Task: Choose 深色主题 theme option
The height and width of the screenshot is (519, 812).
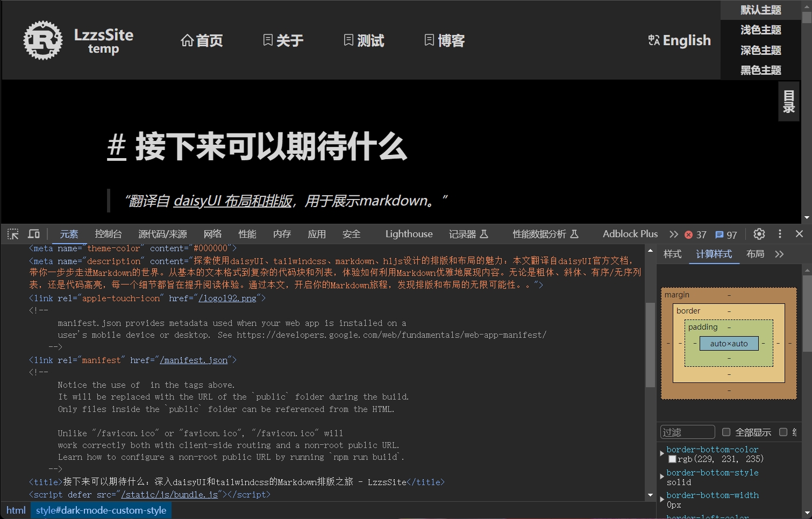Action: tap(760, 50)
